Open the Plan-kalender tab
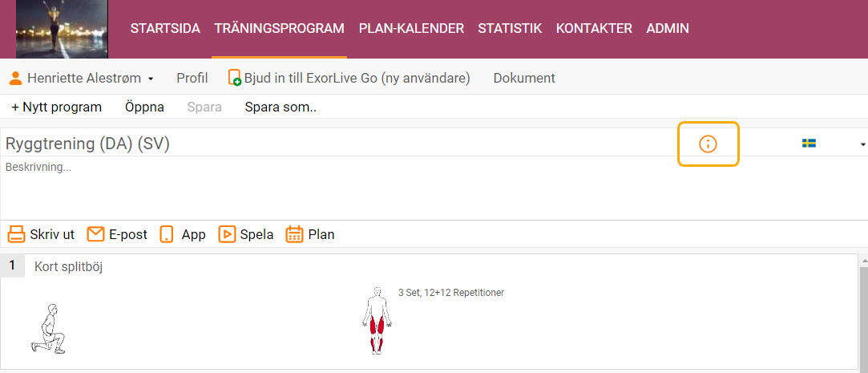The image size is (868, 373). click(411, 28)
